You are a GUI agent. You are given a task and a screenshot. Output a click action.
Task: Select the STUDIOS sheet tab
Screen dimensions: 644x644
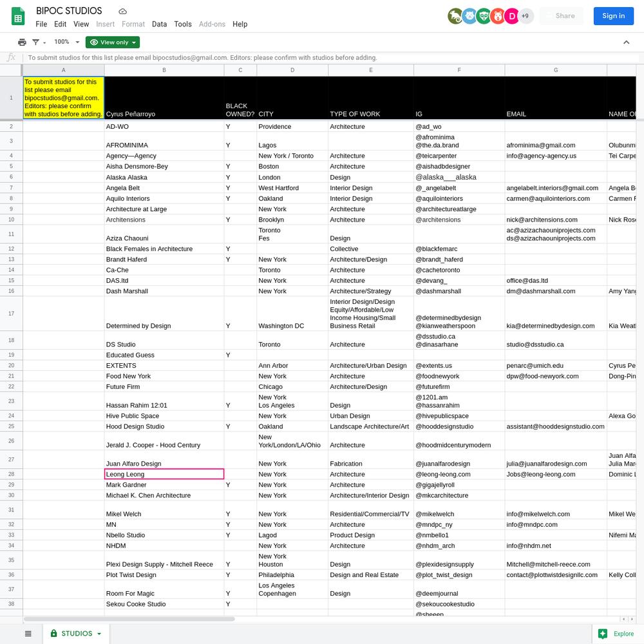[x=76, y=634]
